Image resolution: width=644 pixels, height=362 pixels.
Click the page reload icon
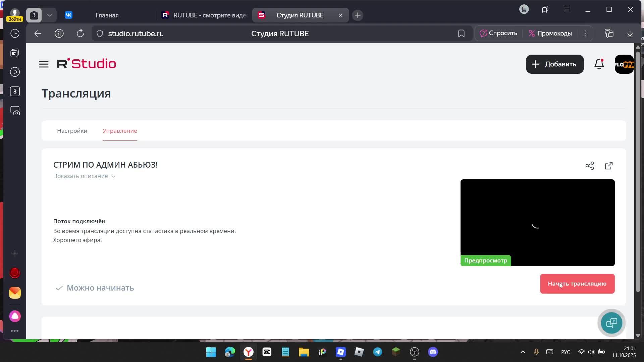point(80,34)
